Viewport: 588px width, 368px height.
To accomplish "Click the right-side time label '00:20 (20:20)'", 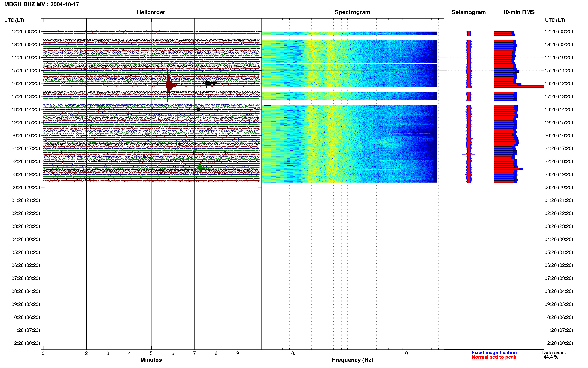I will tap(559, 187).
